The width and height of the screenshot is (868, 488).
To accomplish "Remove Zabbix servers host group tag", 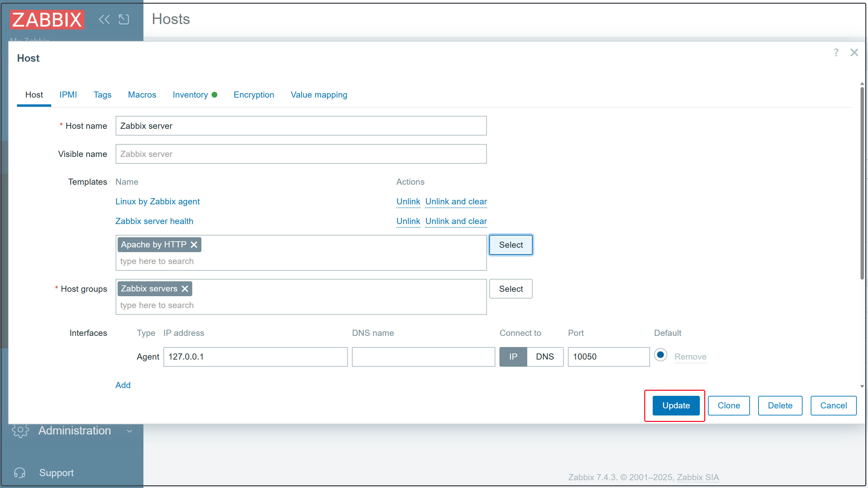I will pyautogui.click(x=185, y=289).
